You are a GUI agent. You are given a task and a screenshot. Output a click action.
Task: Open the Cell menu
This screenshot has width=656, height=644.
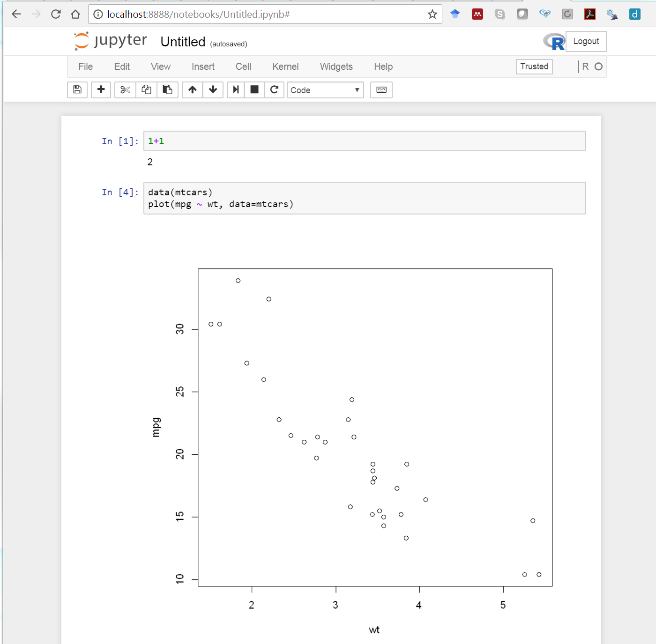pyautogui.click(x=243, y=67)
